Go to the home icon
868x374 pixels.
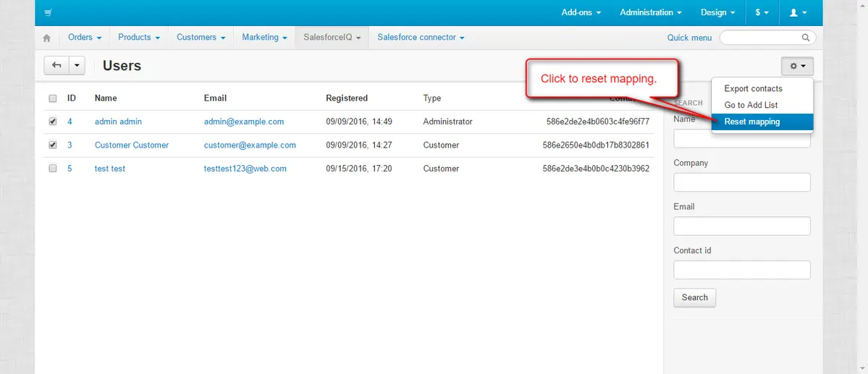coord(47,38)
